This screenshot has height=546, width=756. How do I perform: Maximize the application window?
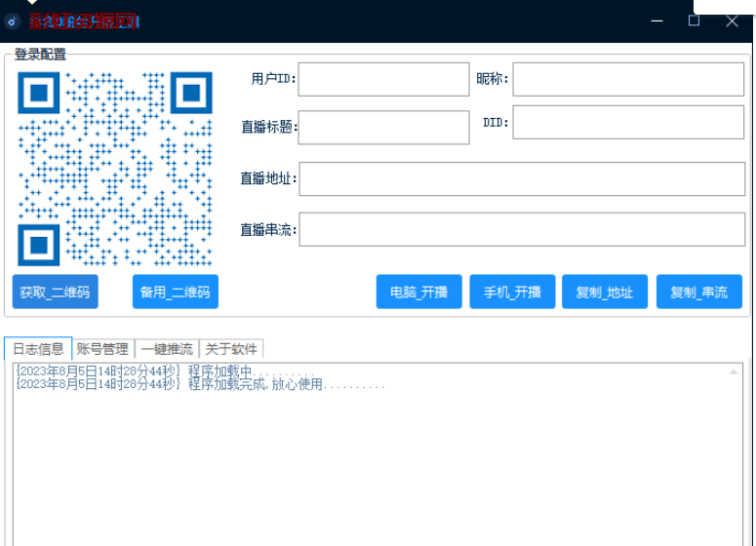point(694,20)
